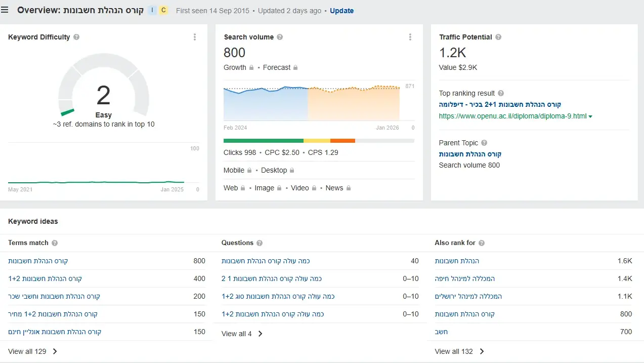Select the Mobile filter
Screen dimensions: 644x363
[234, 170]
